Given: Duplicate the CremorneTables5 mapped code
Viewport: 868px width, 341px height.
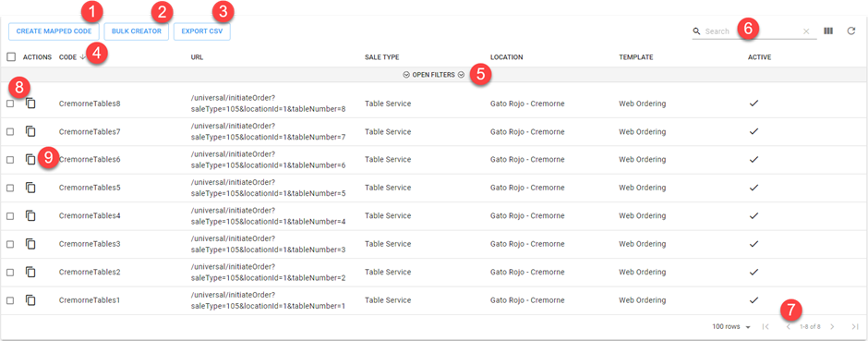Looking at the screenshot, I should coord(31,188).
